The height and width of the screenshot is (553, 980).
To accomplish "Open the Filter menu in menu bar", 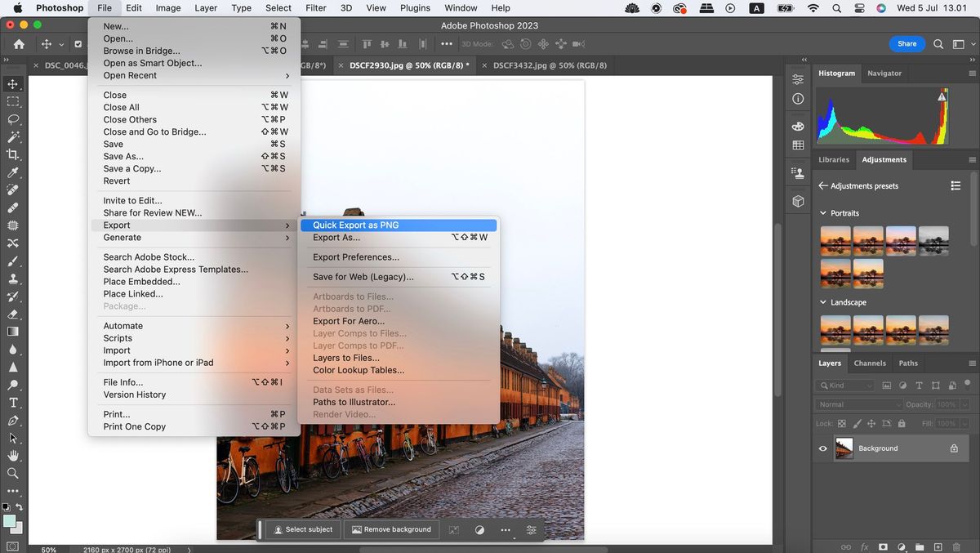I will pyautogui.click(x=315, y=8).
